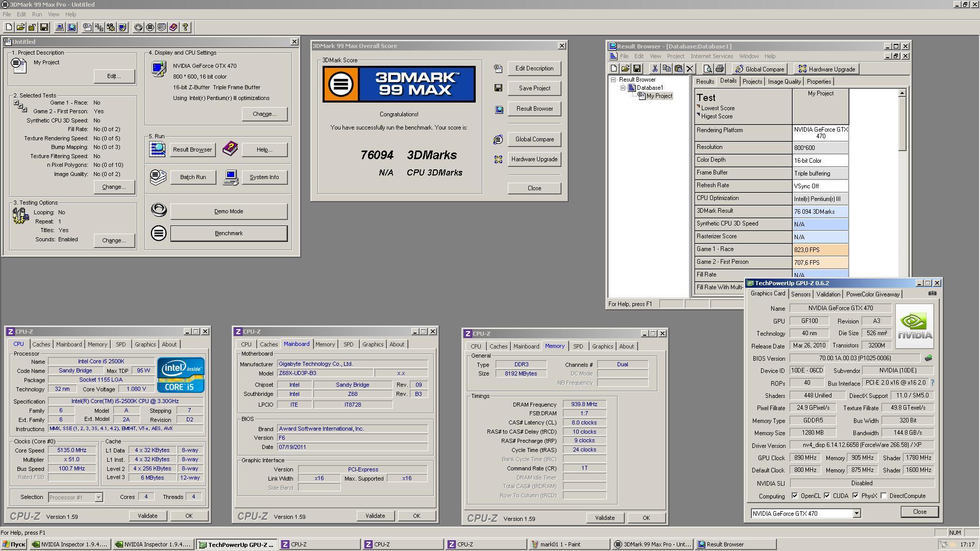Click the purple Help book toolbar icon
This screenshot has height=551, width=980.
(174, 28)
